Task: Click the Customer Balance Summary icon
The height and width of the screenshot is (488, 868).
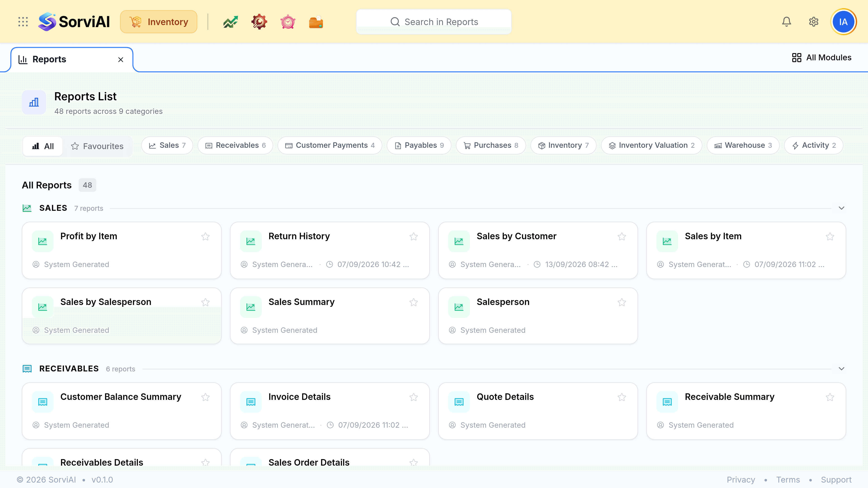Action: 43,402
